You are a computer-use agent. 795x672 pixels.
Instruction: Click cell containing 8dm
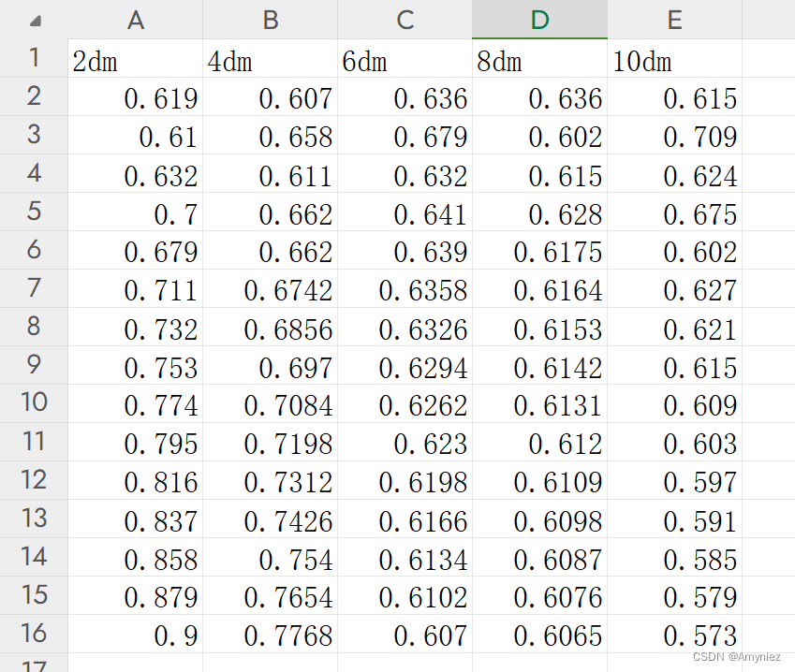pyautogui.click(x=539, y=58)
